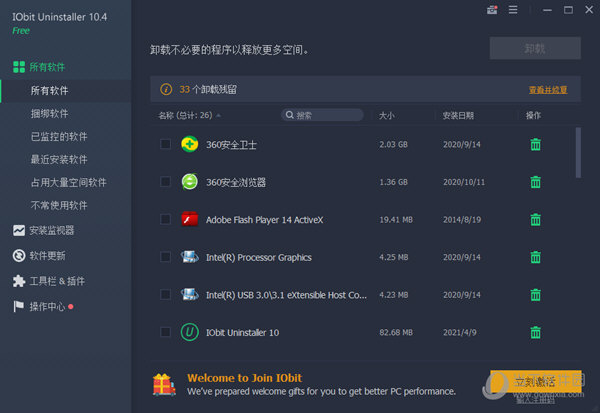
Task: Click Free edition label under app title
Action: point(21,31)
